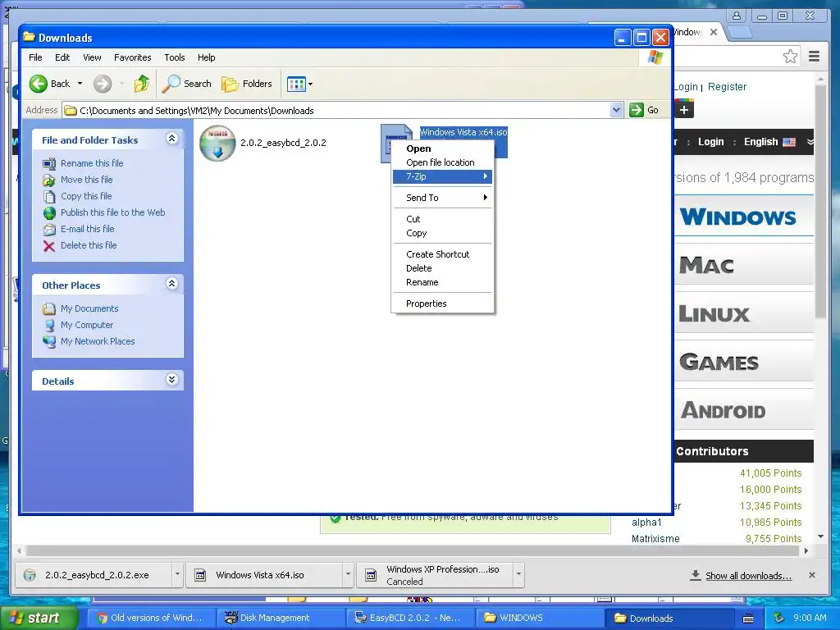Open the Favorites menu

tap(132, 57)
